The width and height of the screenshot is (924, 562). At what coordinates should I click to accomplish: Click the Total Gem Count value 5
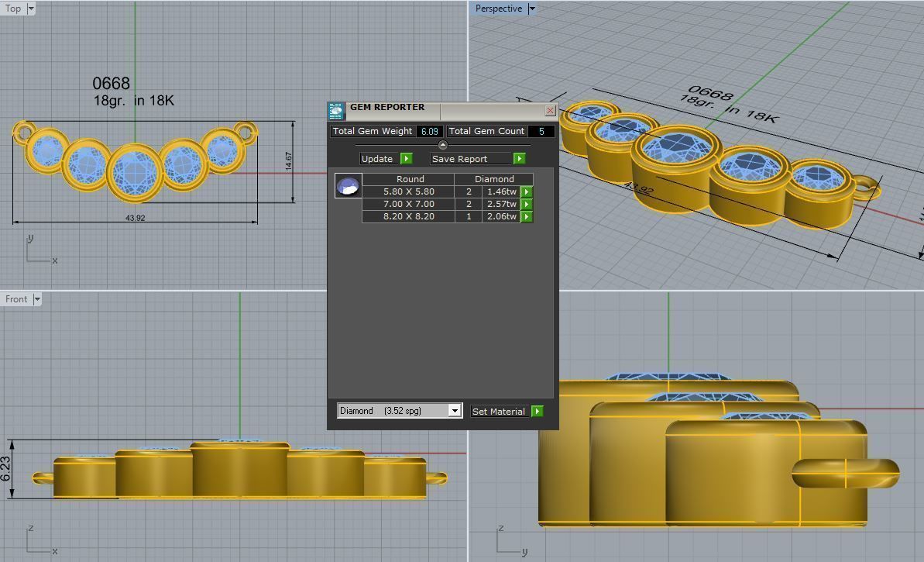pyautogui.click(x=541, y=132)
